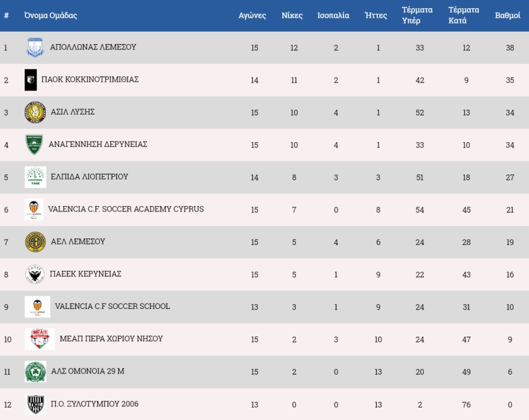Viewport: 529px width, 420px height.
Task: Sort by Νίκες column header
Action: click(292, 15)
